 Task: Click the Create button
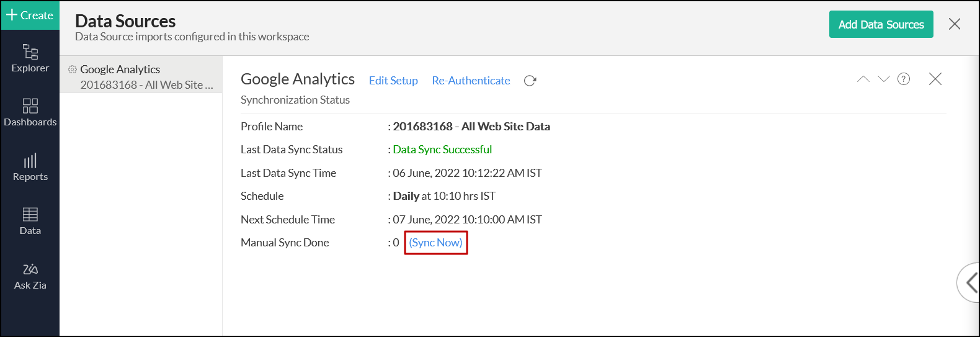pyautogui.click(x=30, y=15)
